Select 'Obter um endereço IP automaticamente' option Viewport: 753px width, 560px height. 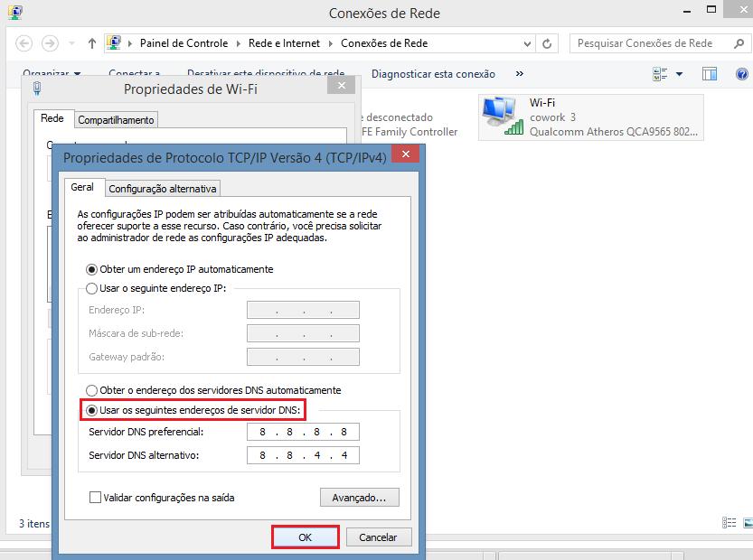92,269
